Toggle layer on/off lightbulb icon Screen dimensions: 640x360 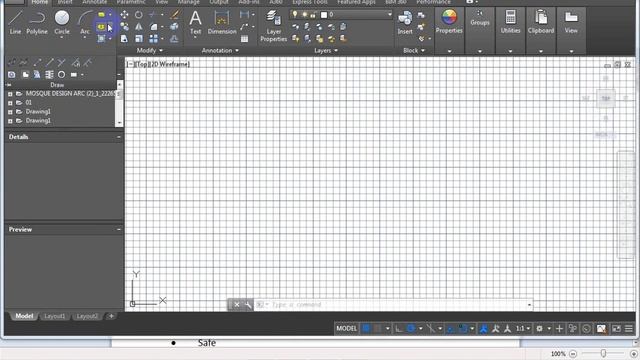coord(295,15)
